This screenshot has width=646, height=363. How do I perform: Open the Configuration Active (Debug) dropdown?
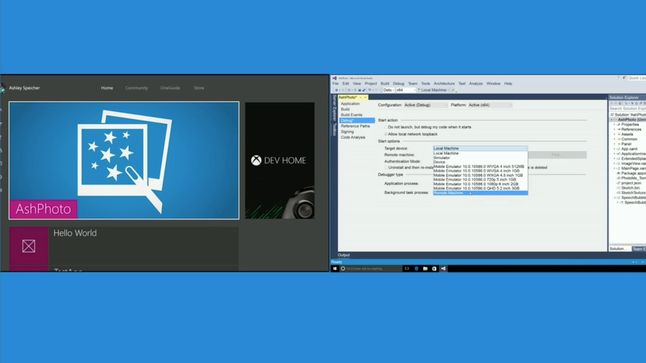pyautogui.click(x=425, y=105)
